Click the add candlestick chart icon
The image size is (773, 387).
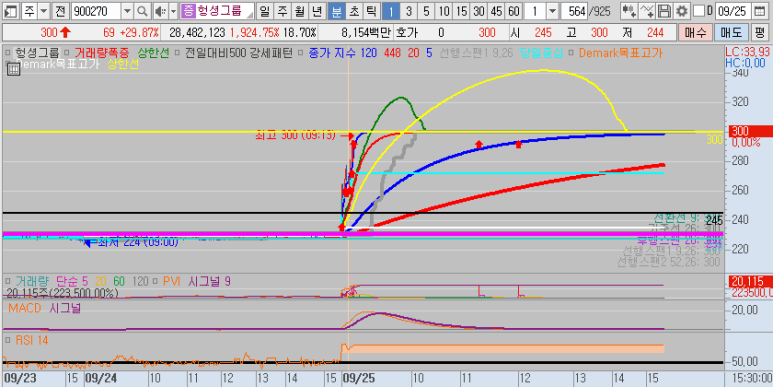click(629, 10)
